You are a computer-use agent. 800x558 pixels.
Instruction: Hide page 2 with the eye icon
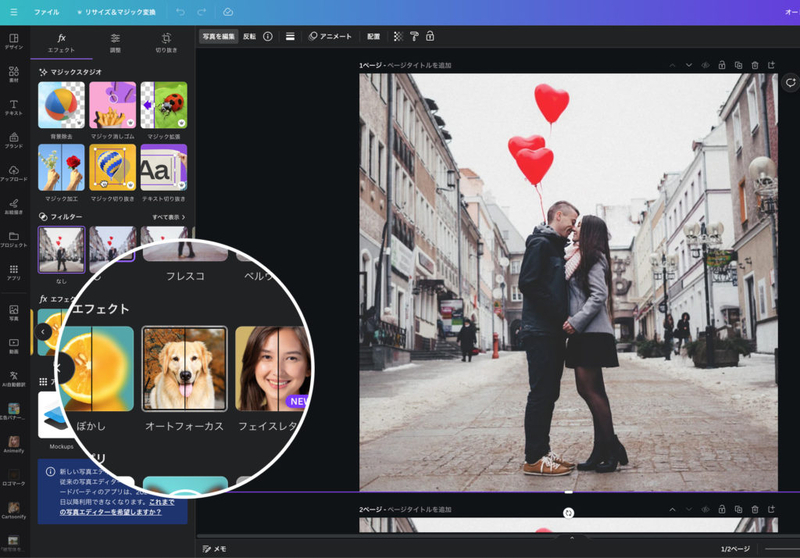coord(706,509)
